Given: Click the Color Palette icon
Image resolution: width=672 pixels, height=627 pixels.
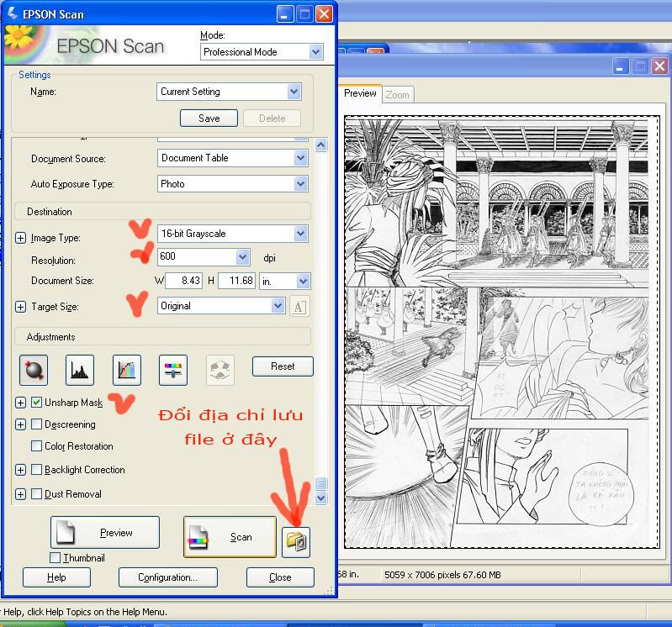Looking at the screenshot, I should [220, 370].
